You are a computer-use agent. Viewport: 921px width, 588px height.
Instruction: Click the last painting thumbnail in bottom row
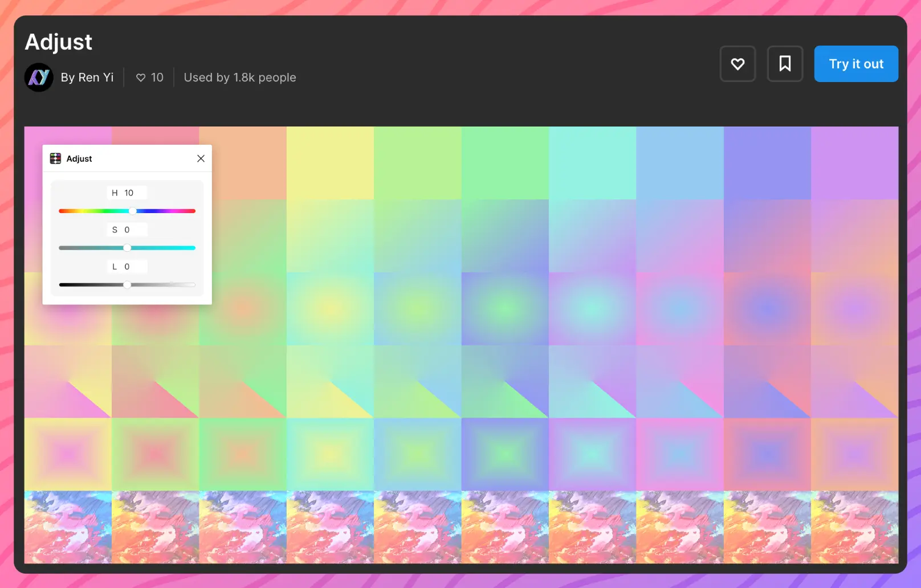point(854,527)
